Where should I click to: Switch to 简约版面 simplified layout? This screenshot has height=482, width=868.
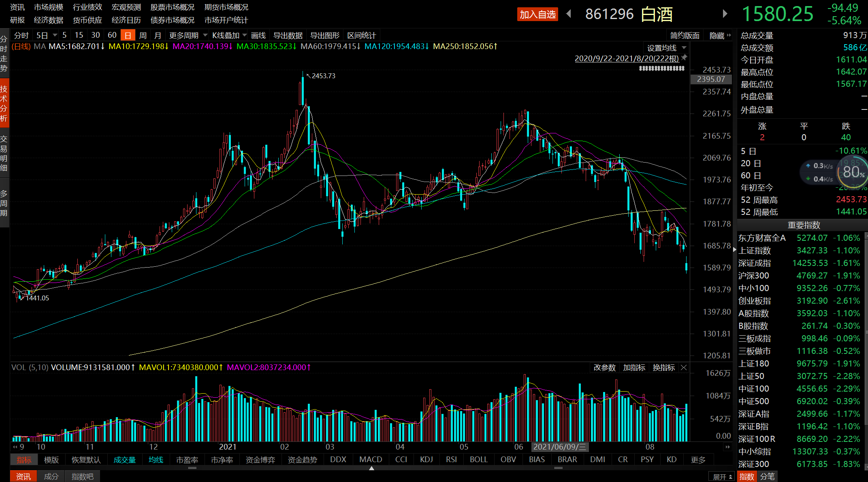685,35
